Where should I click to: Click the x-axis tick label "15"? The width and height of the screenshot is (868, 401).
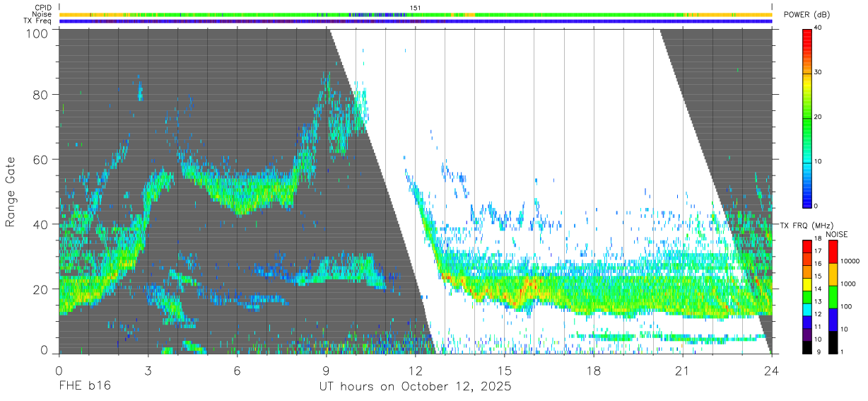[x=504, y=370]
